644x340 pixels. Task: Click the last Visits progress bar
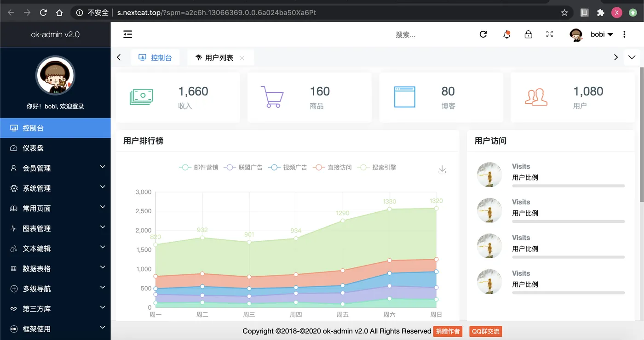click(x=569, y=293)
